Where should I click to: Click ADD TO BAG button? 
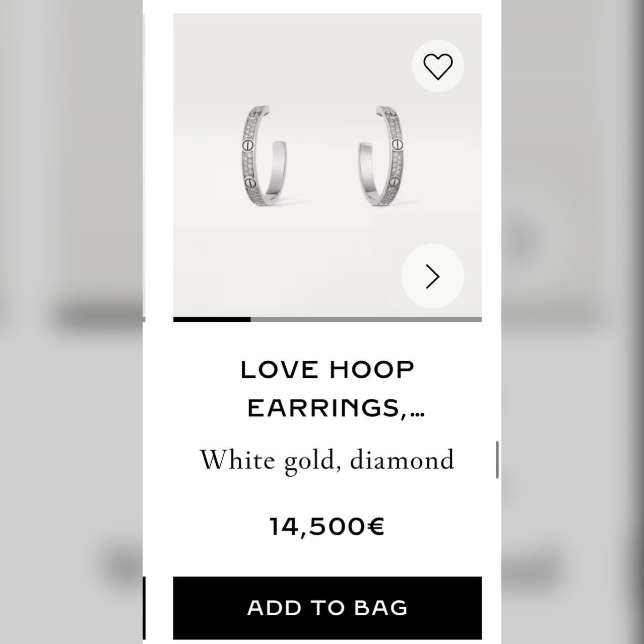coord(327,608)
